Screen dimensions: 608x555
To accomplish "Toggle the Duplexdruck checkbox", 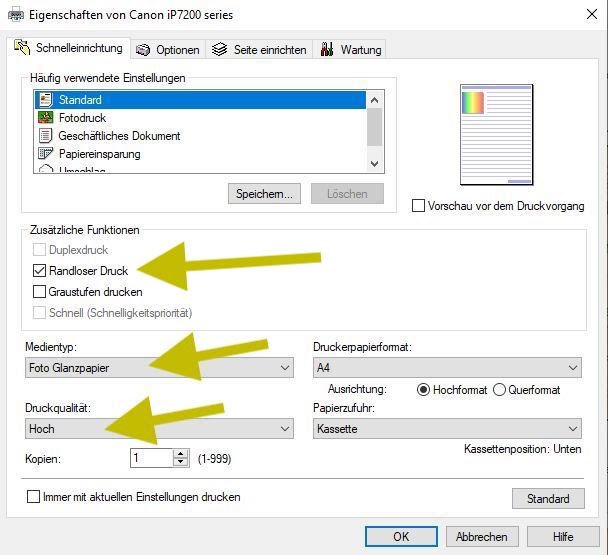I will pos(39,249).
